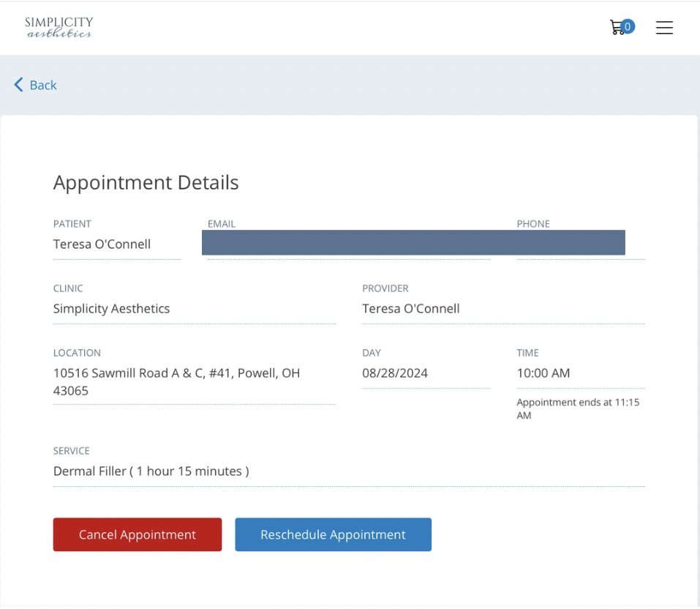
Task: Click the day value 08/28/2024
Action: point(395,373)
